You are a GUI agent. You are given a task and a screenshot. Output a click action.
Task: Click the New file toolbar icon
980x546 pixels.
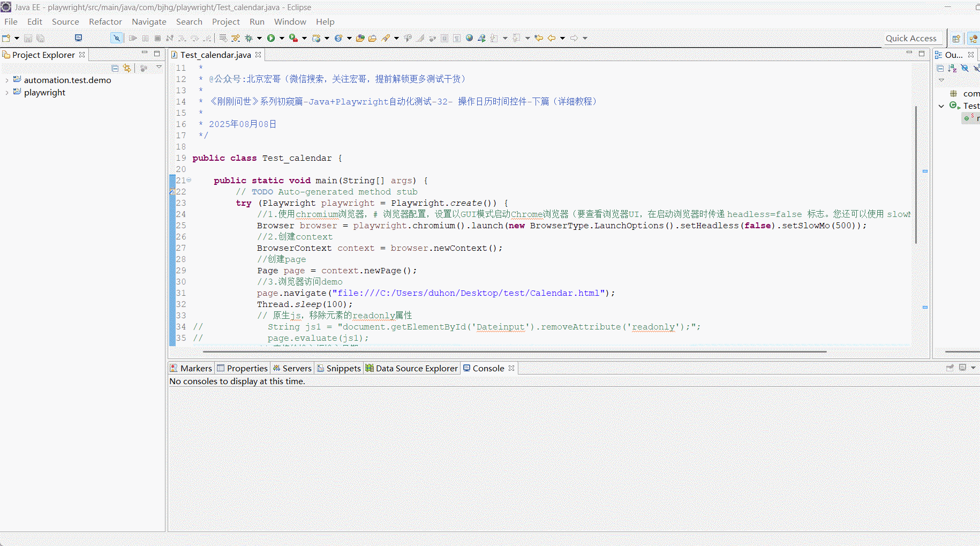point(6,38)
